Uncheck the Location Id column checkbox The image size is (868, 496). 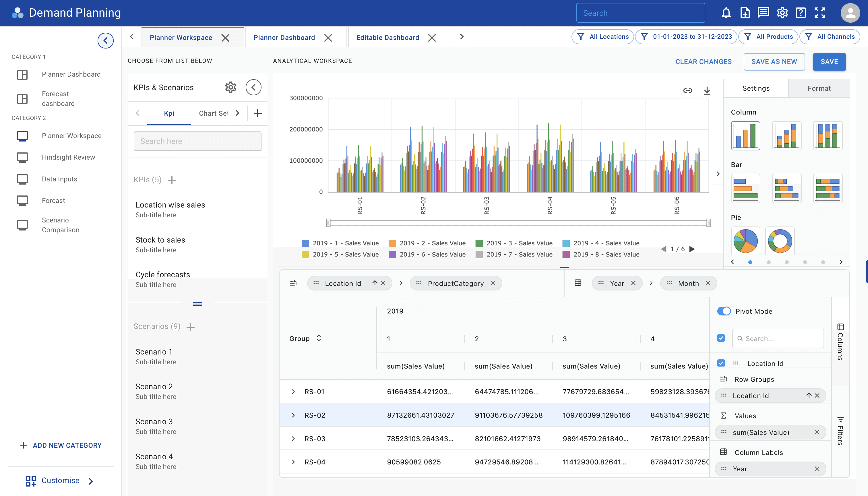pos(721,363)
